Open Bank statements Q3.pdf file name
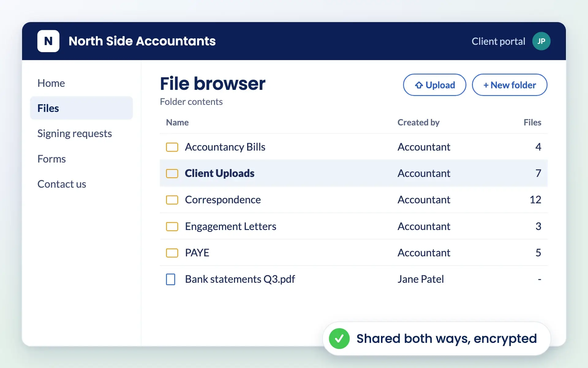Viewport: 588px width, 368px height. (240, 279)
